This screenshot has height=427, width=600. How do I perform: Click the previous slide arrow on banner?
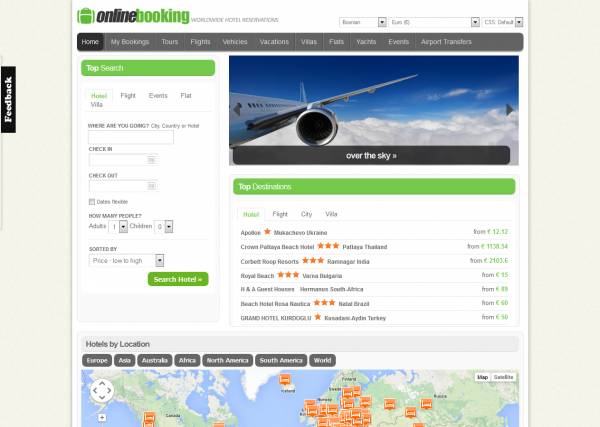point(237,110)
